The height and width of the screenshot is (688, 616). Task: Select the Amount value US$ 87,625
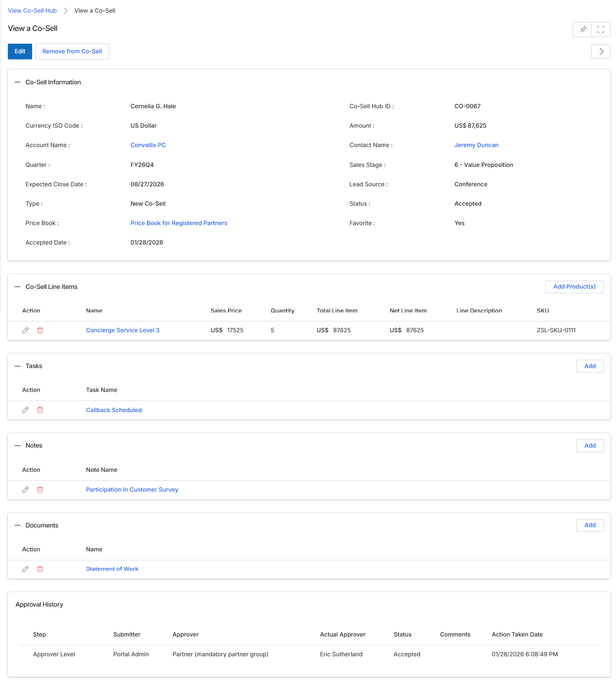point(470,126)
